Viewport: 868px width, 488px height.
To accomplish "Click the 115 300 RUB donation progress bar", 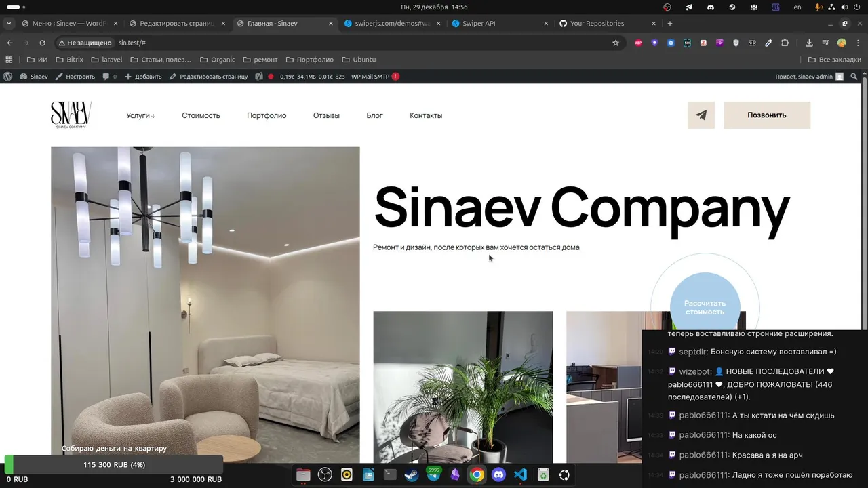I will tap(114, 465).
